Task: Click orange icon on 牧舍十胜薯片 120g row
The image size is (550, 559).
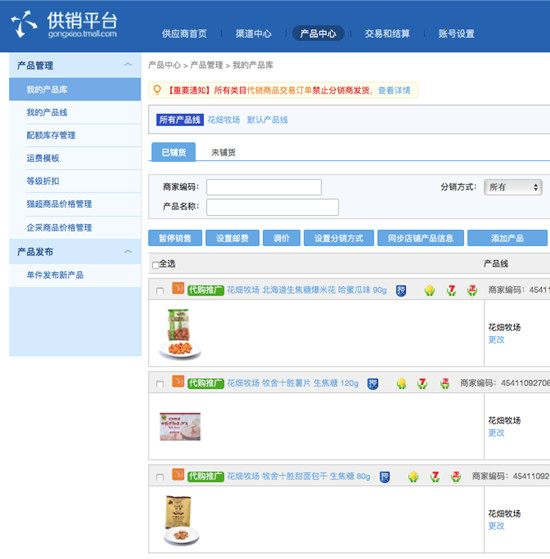Action: (178, 381)
